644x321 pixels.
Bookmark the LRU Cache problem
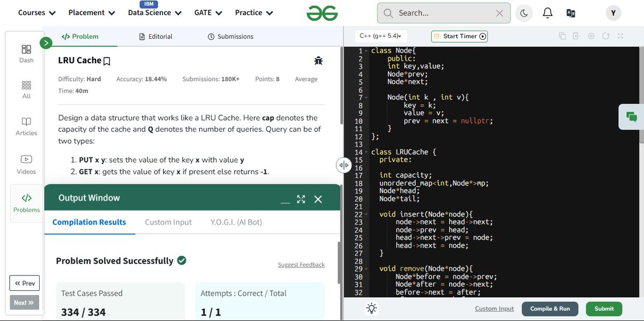(x=107, y=61)
